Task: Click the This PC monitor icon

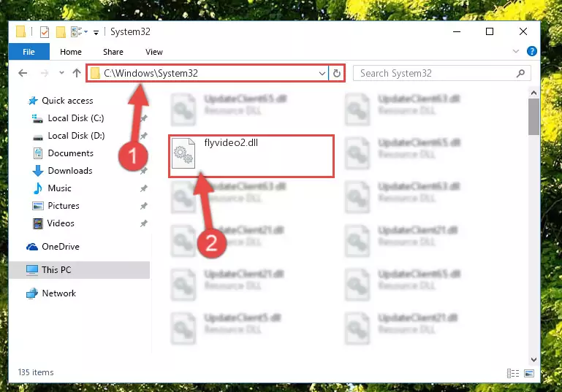Action: (32, 270)
